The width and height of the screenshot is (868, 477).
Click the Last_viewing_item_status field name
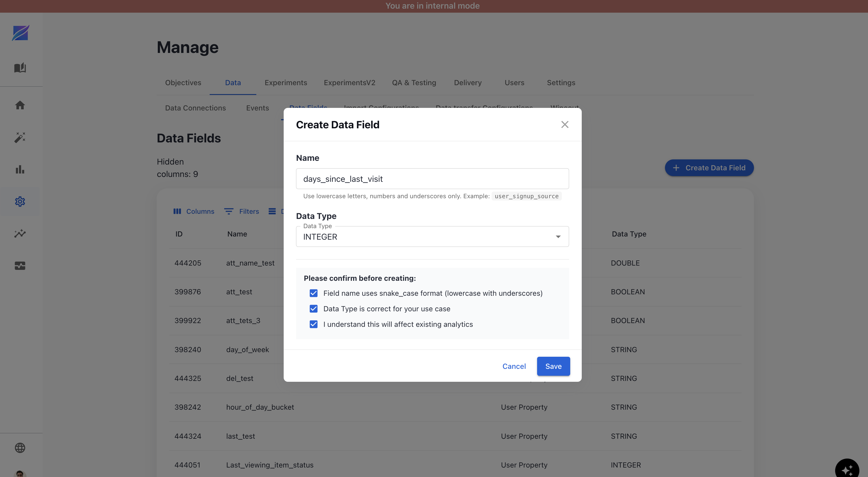270,465
